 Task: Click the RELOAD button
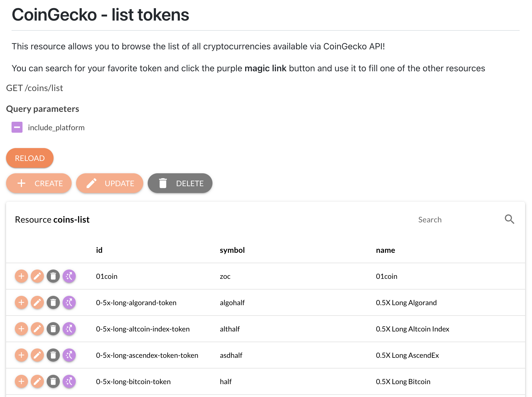(x=30, y=158)
